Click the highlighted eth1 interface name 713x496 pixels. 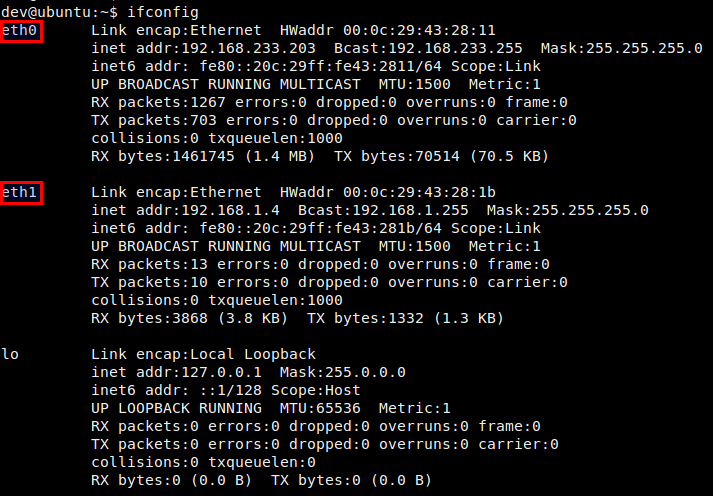tap(19, 192)
